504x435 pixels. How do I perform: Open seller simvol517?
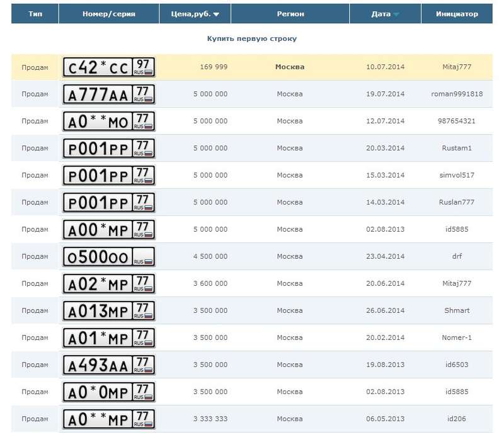457,175
